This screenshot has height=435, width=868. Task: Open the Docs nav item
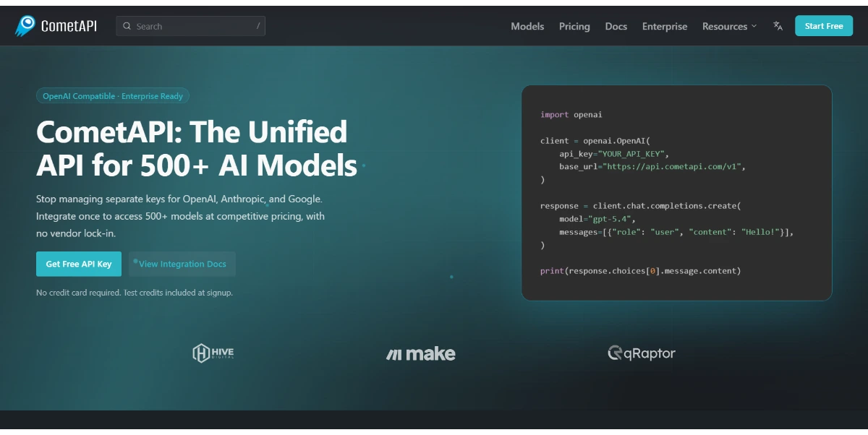[x=616, y=26]
